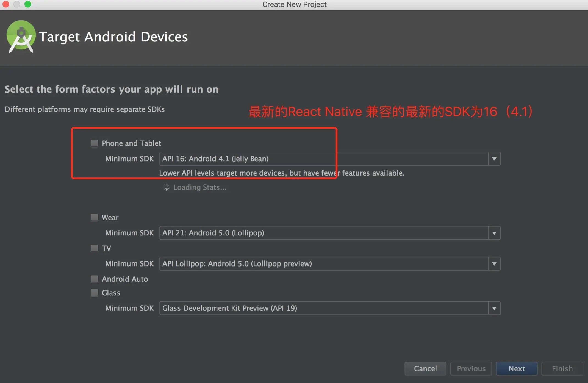588x383 pixels.
Task: Click the Loading Stats spinner icon
Action: pos(167,187)
